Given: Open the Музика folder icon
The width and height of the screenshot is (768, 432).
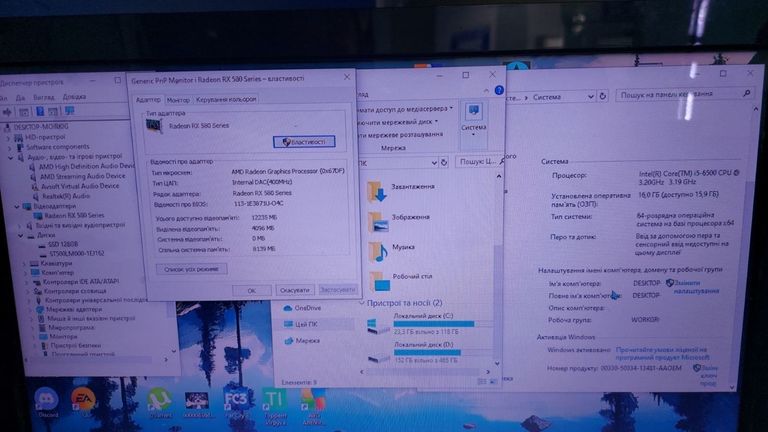Looking at the screenshot, I should coord(378,252).
